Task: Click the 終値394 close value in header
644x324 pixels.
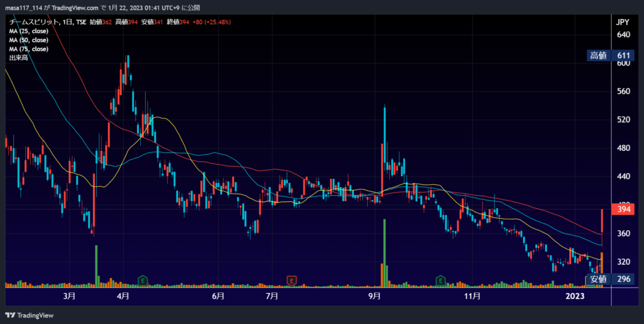Action: (179, 22)
